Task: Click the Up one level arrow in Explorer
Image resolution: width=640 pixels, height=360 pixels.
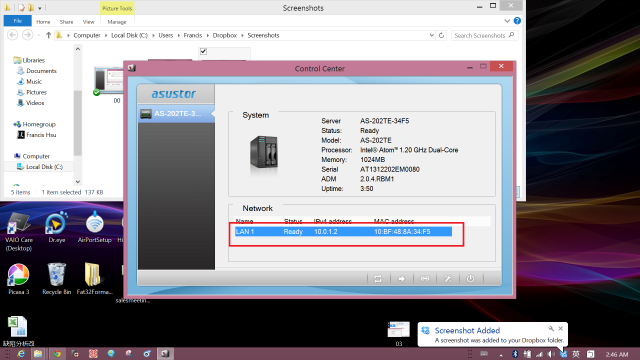Action: coord(48,35)
